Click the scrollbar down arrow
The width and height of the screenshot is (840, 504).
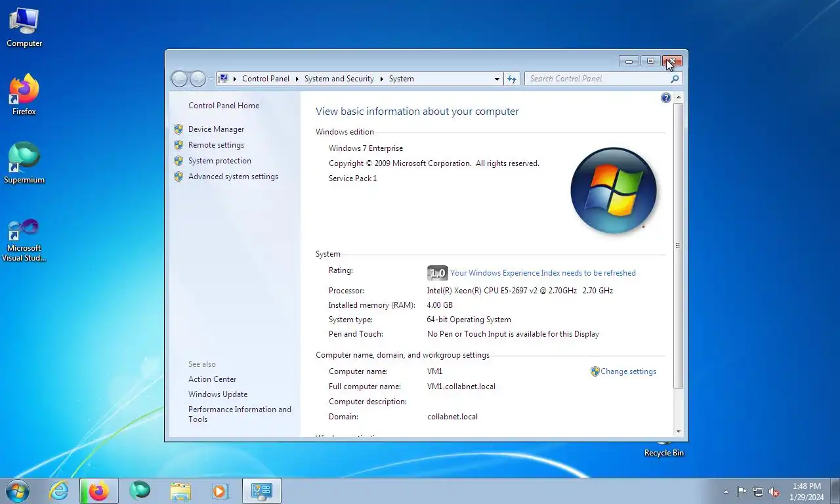tap(678, 432)
